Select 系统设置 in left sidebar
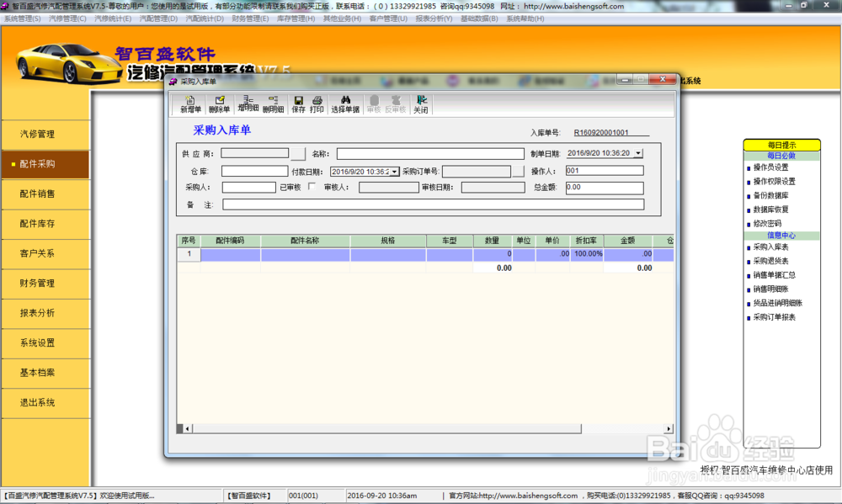 pos(45,343)
